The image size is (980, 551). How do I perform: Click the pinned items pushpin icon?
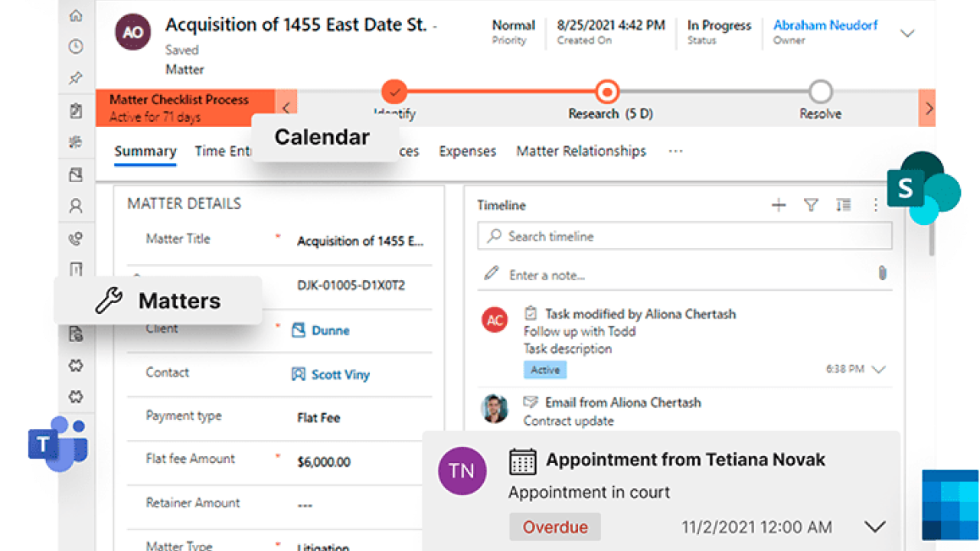(76, 78)
